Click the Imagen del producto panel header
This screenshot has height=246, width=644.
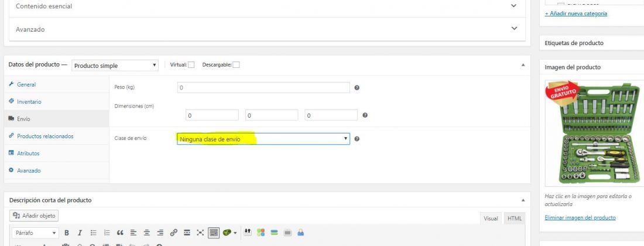pos(592,67)
